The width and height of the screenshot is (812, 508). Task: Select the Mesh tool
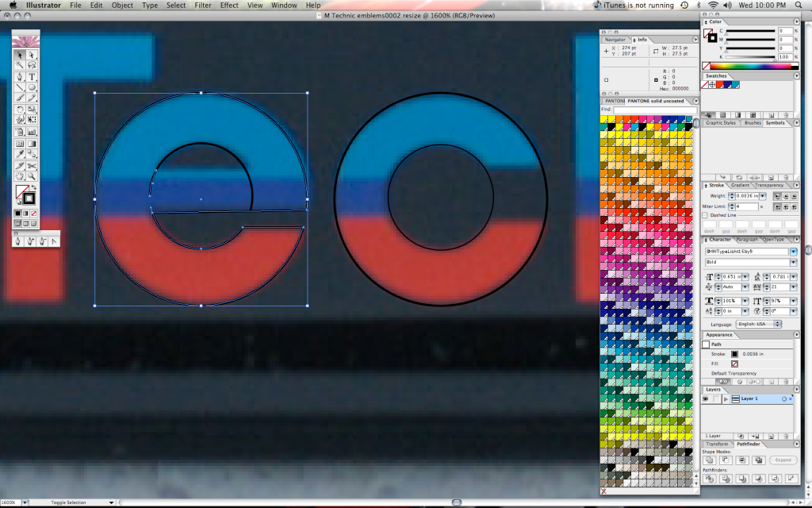(x=20, y=144)
